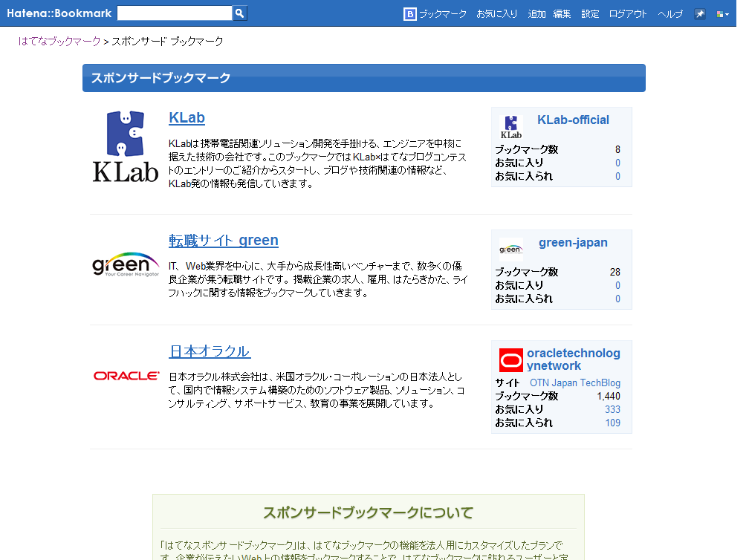Click small green-japan avatar icon
This screenshot has height=560, width=749.
(x=511, y=250)
